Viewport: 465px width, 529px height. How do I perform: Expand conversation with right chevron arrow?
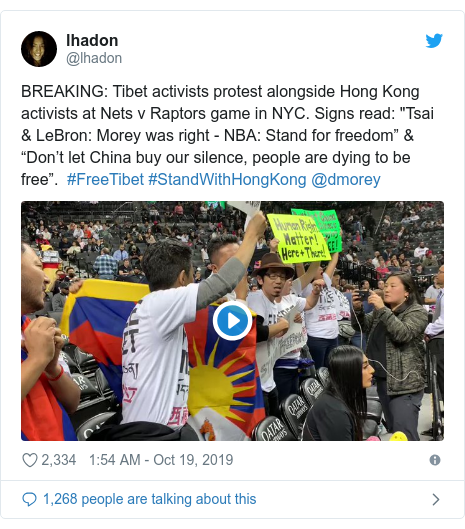[436, 499]
